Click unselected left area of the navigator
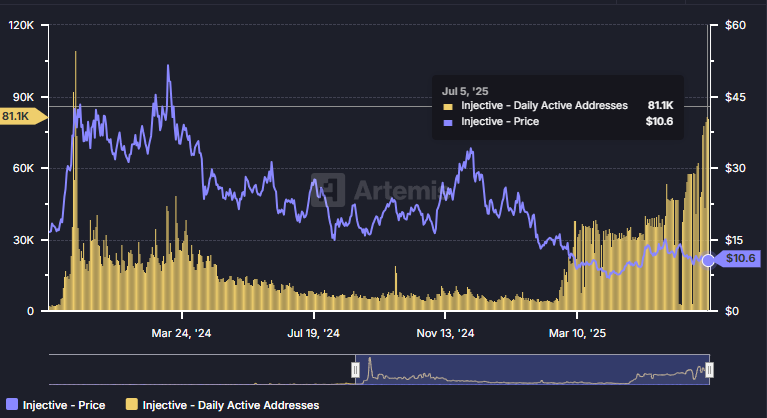767x418 pixels. click(200, 370)
